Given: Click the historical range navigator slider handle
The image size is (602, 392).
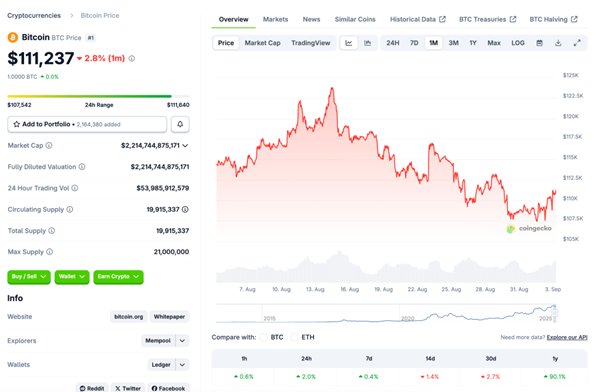Looking at the screenshot, I should click(554, 313).
